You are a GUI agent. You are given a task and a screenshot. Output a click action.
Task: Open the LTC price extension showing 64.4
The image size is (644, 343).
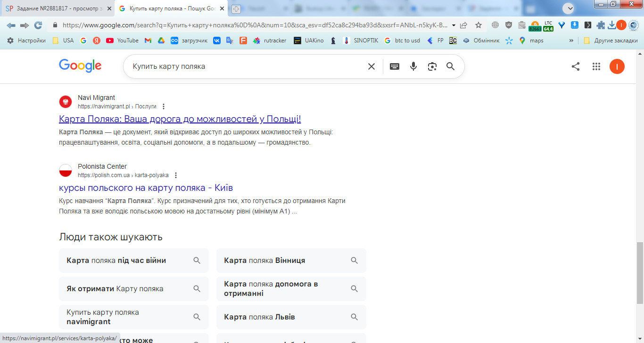[x=548, y=25]
